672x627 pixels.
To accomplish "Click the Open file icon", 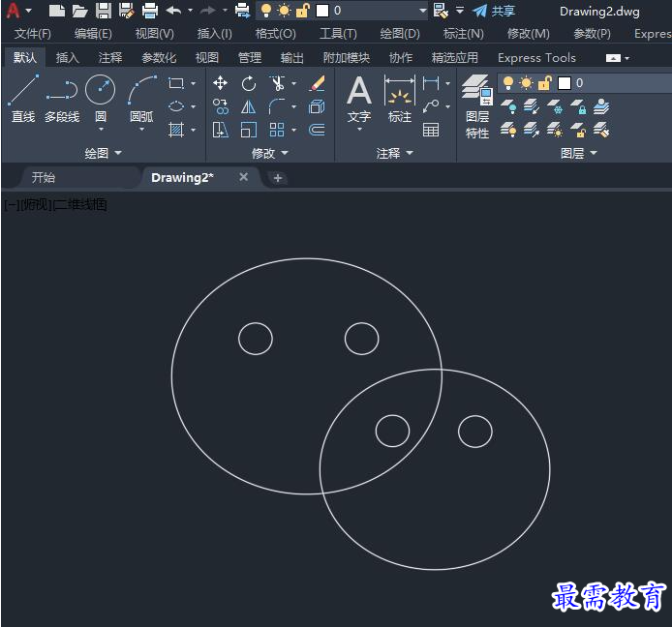I will click(x=79, y=11).
